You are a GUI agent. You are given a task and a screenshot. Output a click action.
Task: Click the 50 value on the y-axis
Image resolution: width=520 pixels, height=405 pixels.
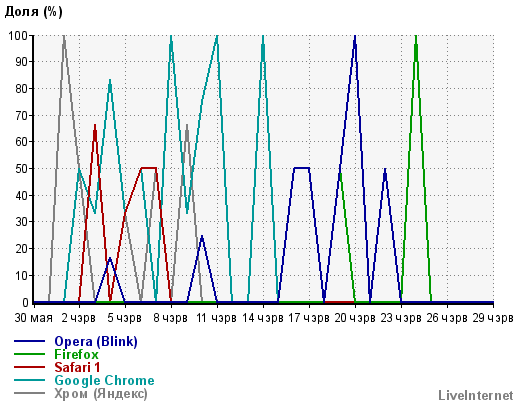point(22,169)
